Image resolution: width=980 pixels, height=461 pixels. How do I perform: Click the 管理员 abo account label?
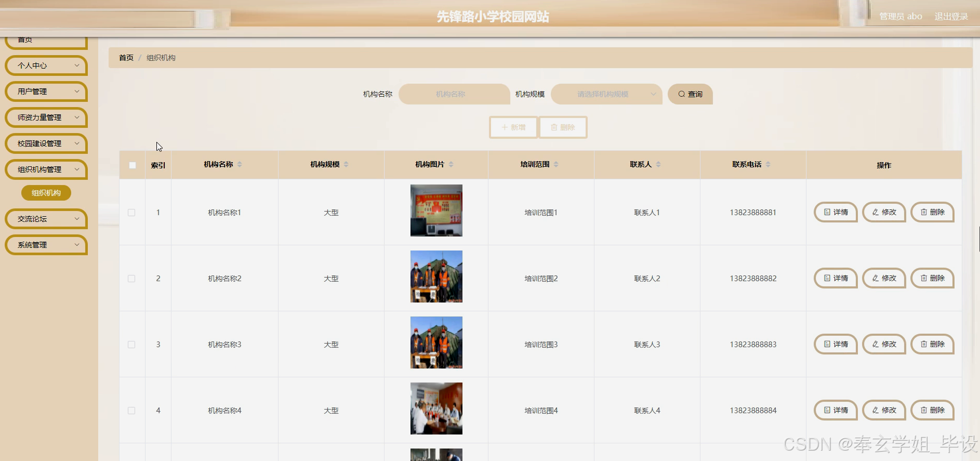[x=900, y=17]
